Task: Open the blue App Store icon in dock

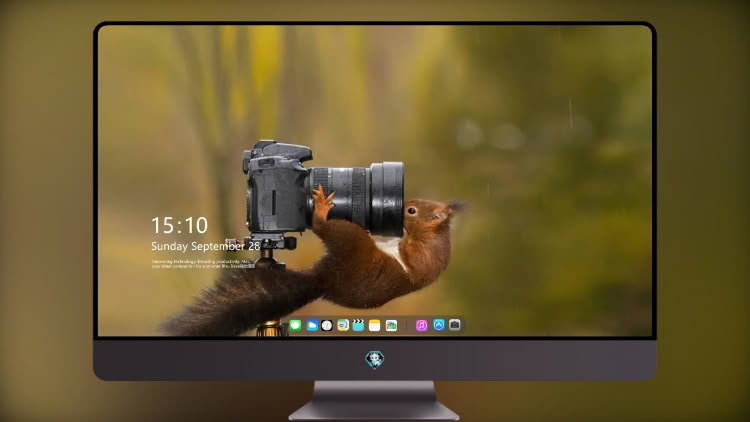Action: coord(439,325)
